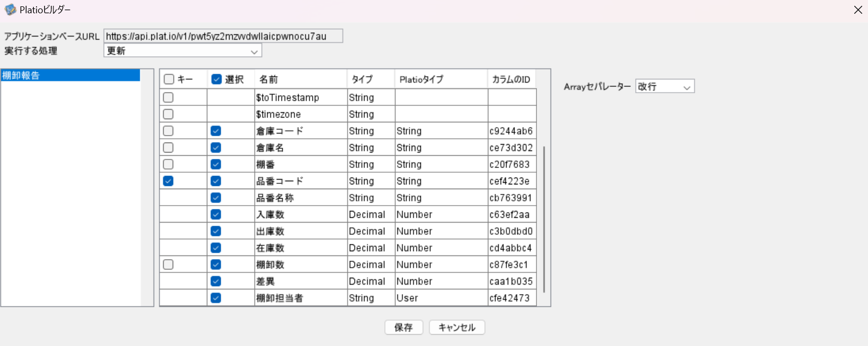
Task: Click the Platio builder app icon in title bar
Action: pyautogui.click(x=10, y=10)
